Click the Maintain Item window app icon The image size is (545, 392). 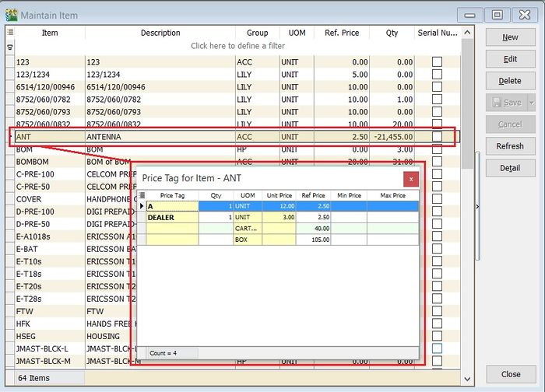pos(11,14)
